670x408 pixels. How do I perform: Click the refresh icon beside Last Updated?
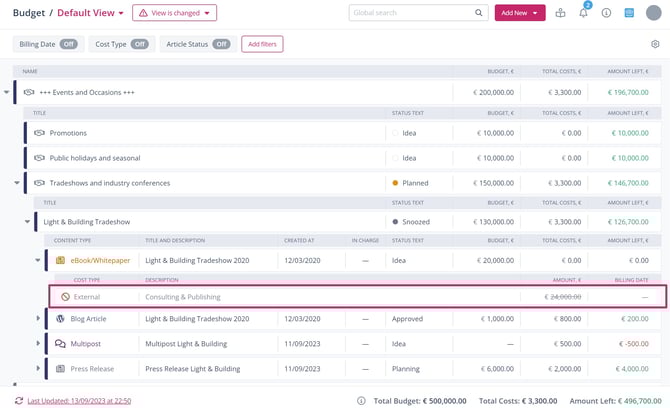tap(19, 400)
